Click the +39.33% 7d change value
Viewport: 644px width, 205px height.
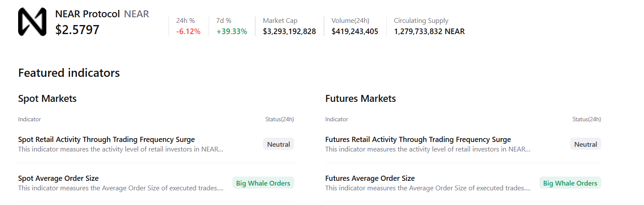232,32
